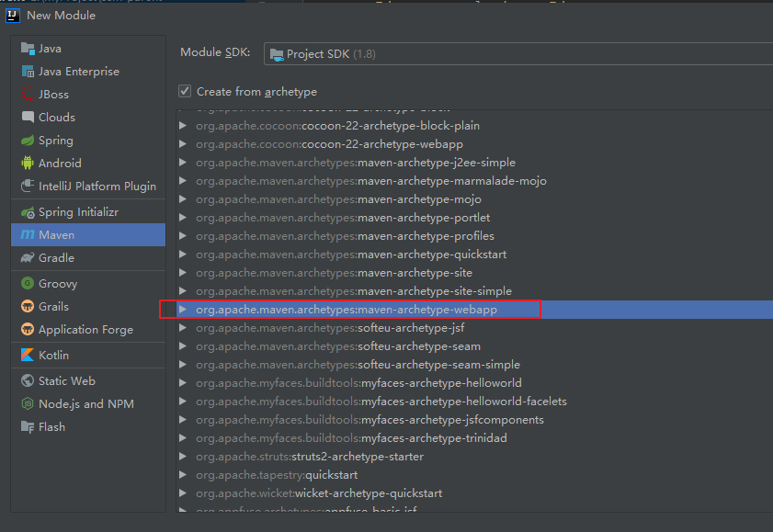Image resolution: width=773 pixels, height=532 pixels.
Task: Select Static Web module type
Action: click(88, 380)
